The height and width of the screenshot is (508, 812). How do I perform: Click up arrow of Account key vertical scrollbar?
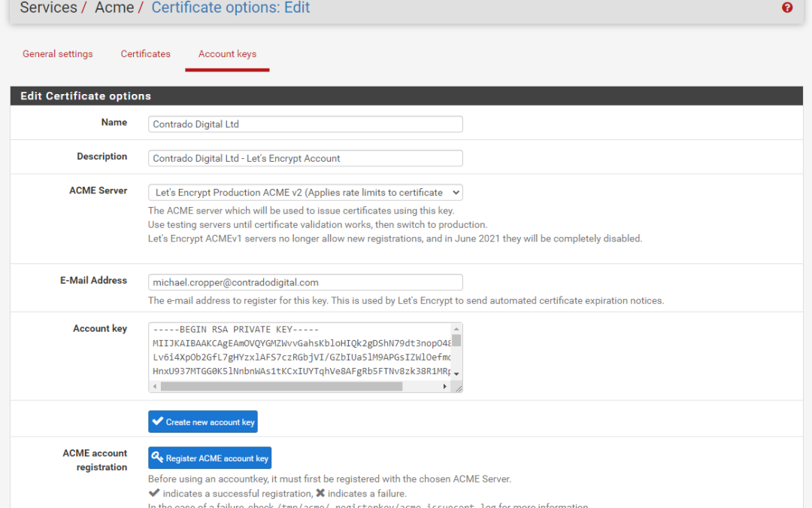[x=456, y=329]
